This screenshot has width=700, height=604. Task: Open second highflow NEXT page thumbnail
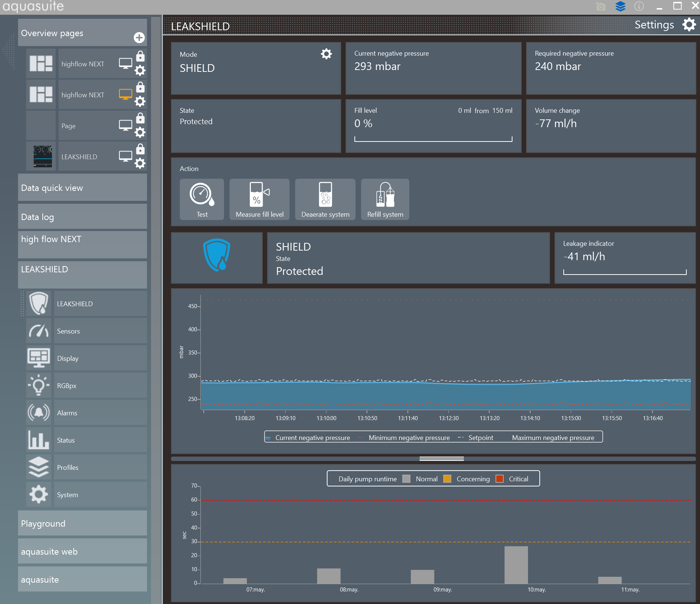pos(41,94)
